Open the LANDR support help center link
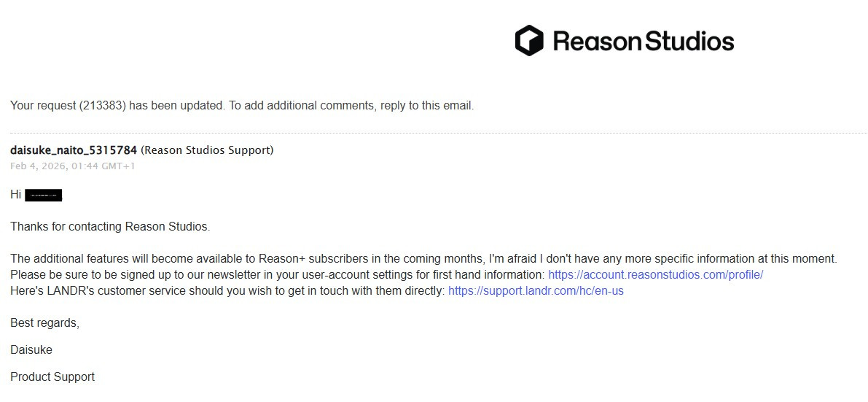This screenshot has height=402, width=868. 536,290
